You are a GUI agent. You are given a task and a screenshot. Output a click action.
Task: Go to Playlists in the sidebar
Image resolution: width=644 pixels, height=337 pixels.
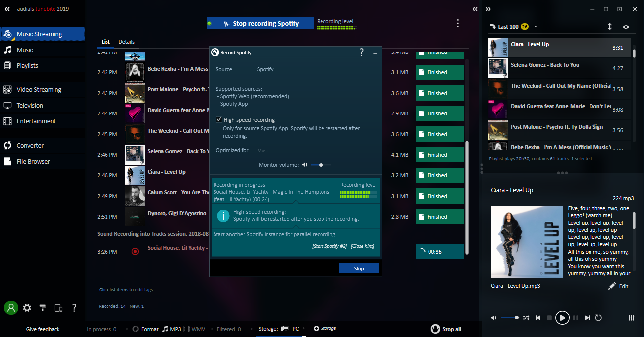pos(42,65)
